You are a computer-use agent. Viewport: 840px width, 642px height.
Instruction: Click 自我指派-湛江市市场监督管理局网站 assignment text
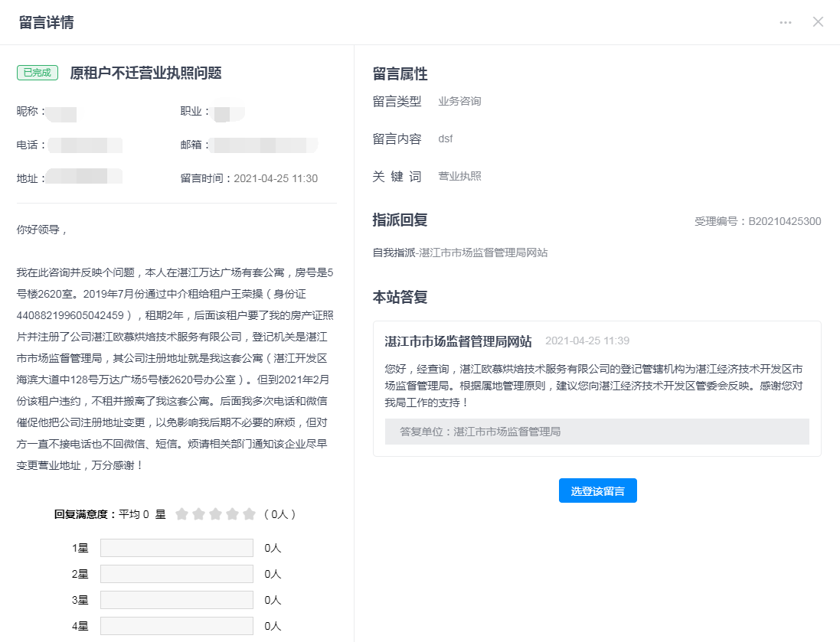459,253
